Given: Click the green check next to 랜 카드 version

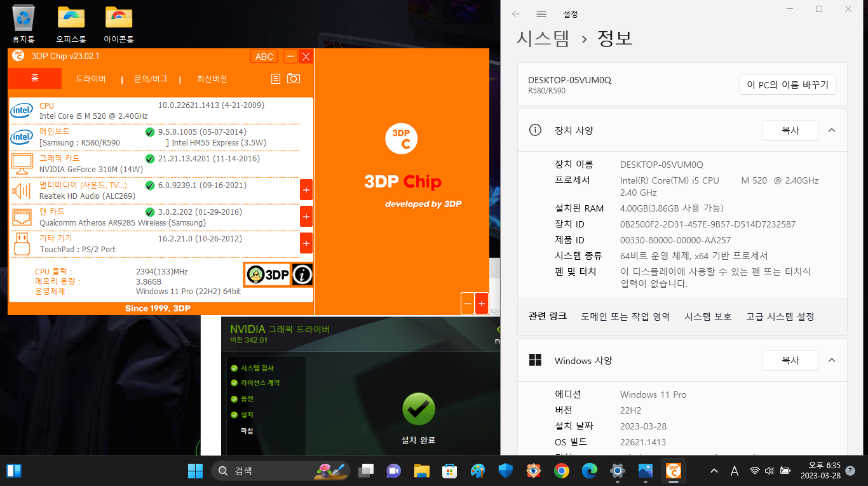Looking at the screenshot, I should click(x=150, y=212).
